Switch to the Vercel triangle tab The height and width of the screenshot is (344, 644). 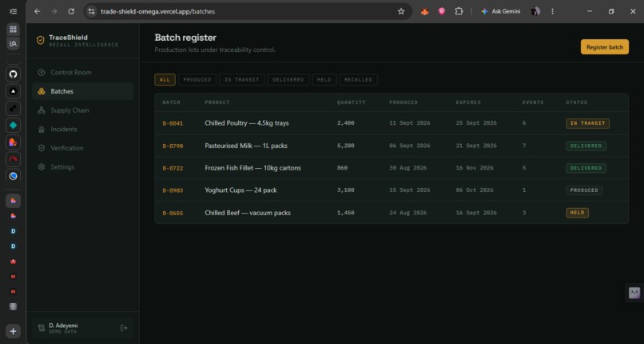click(x=13, y=91)
